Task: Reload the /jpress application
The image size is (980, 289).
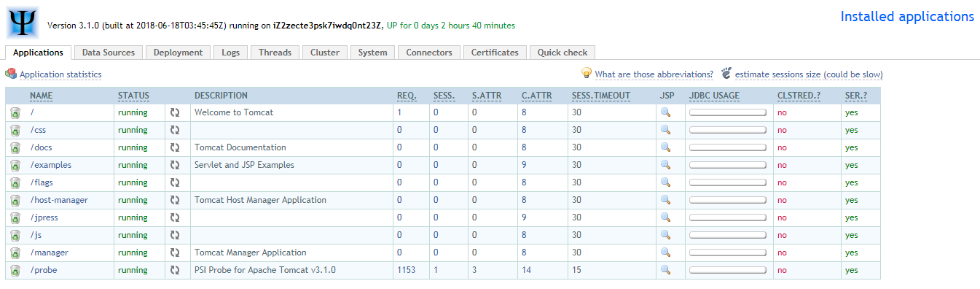Action: click(x=175, y=217)
